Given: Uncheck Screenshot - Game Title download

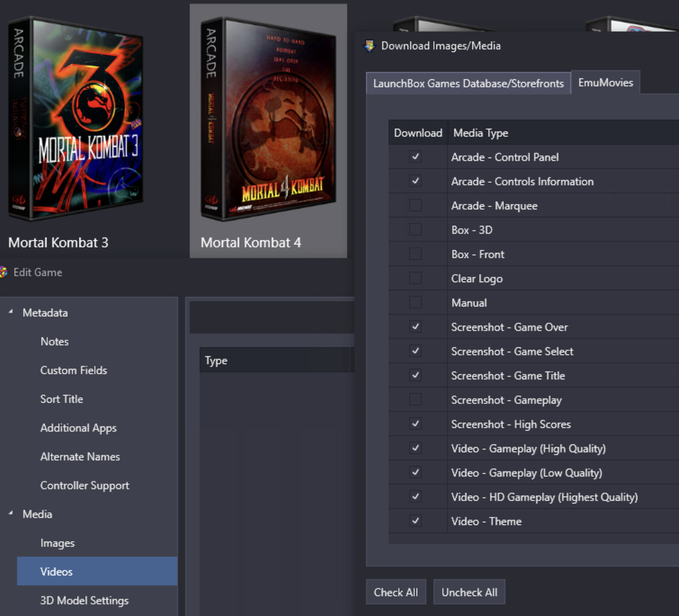Looking at the screenshot, I should point(415,375).
